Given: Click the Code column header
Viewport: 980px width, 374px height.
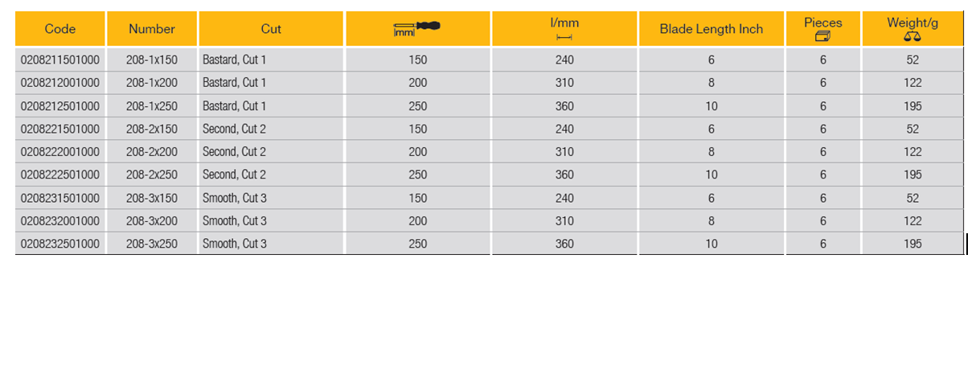Looking at the screenshot, I should (60, 29).
